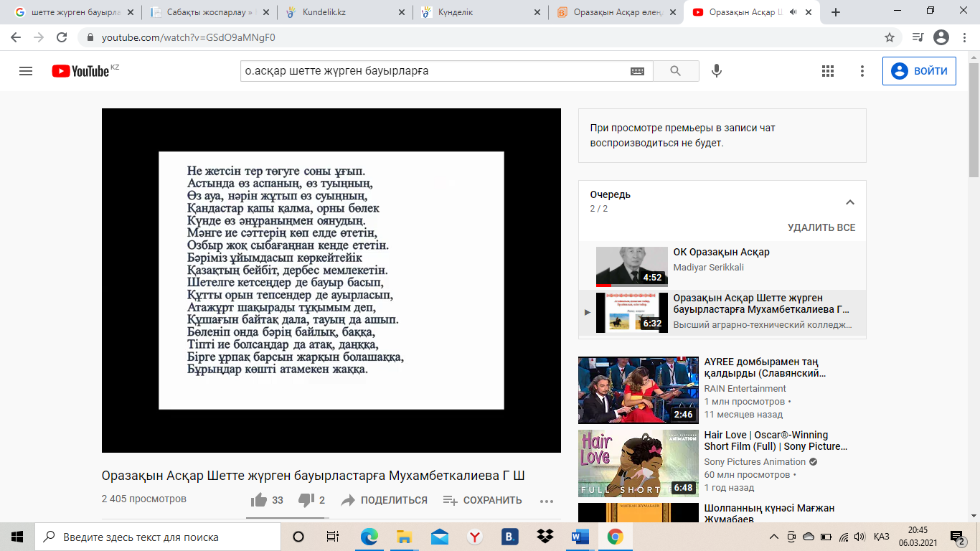980x551 pixels.
Task: Show hidden system tray icons
Action: [x=773, y=537]
